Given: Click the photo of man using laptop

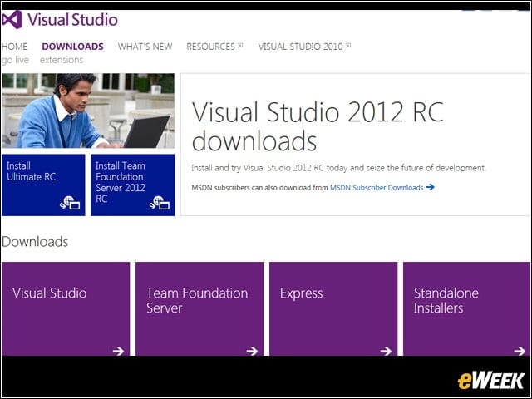Looking at the screenshot, I should (88, 111).
